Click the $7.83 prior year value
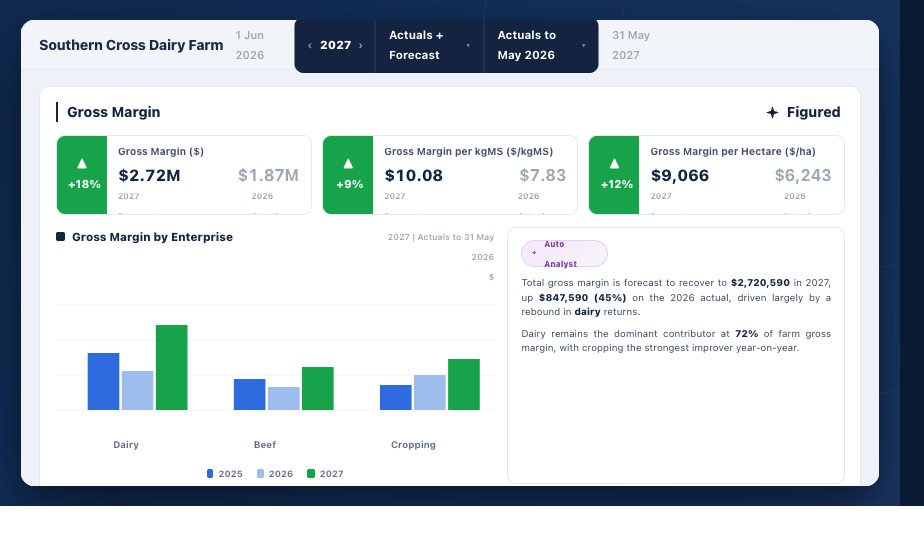This screenshot has width=924, height=540. point(542,175)
